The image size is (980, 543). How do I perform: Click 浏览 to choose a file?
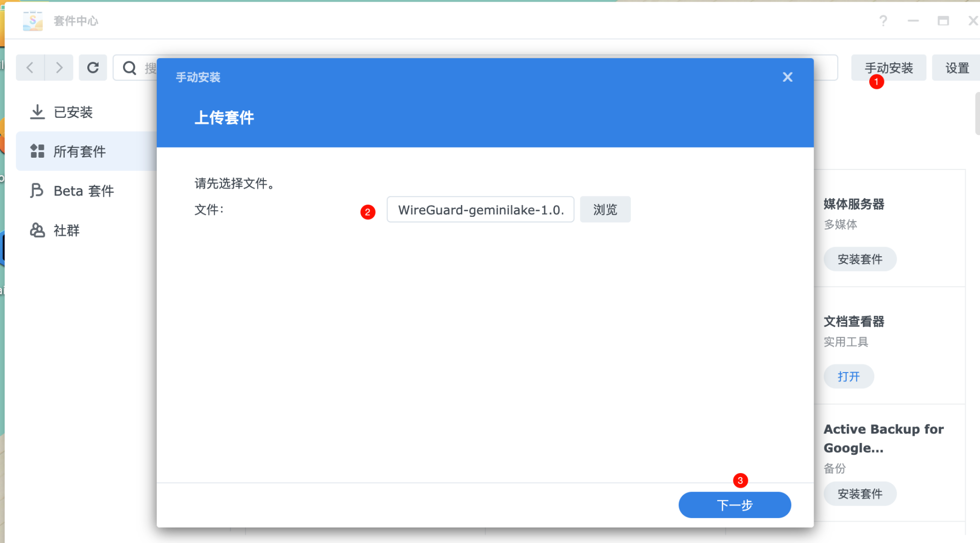point(605,210)
